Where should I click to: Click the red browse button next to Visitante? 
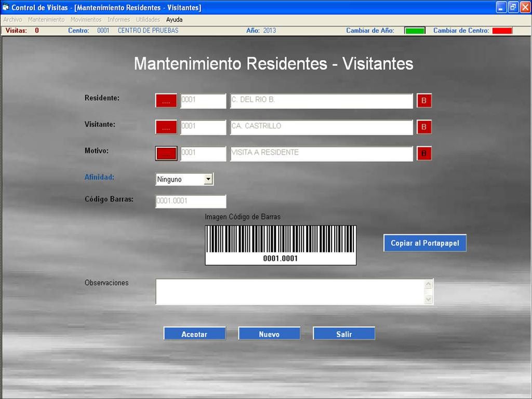coord(166,127)
